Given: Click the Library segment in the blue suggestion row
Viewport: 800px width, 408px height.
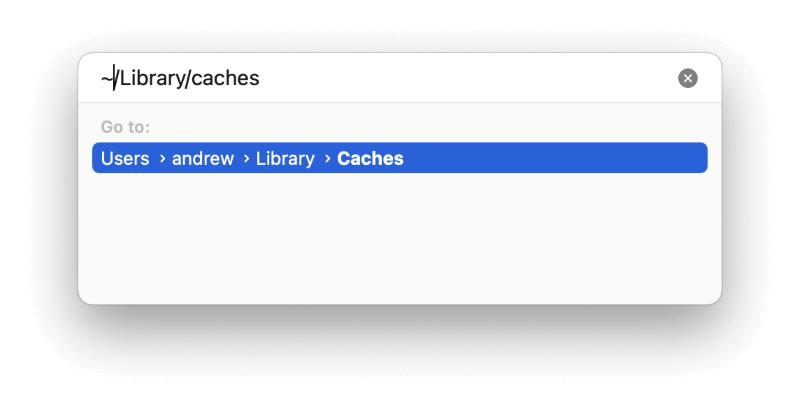Looking at the screenshot, I should pos(285,159).
